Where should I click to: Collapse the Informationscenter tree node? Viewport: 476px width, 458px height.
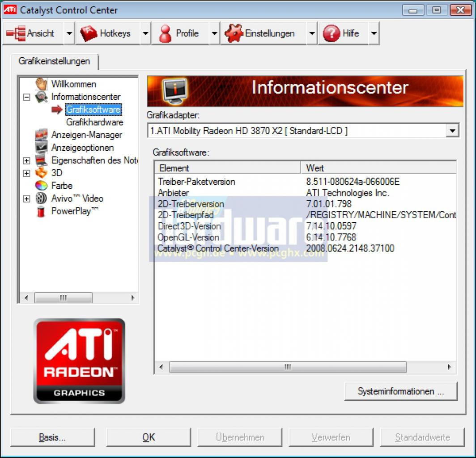pyautogui.click(x=27, y=97)
